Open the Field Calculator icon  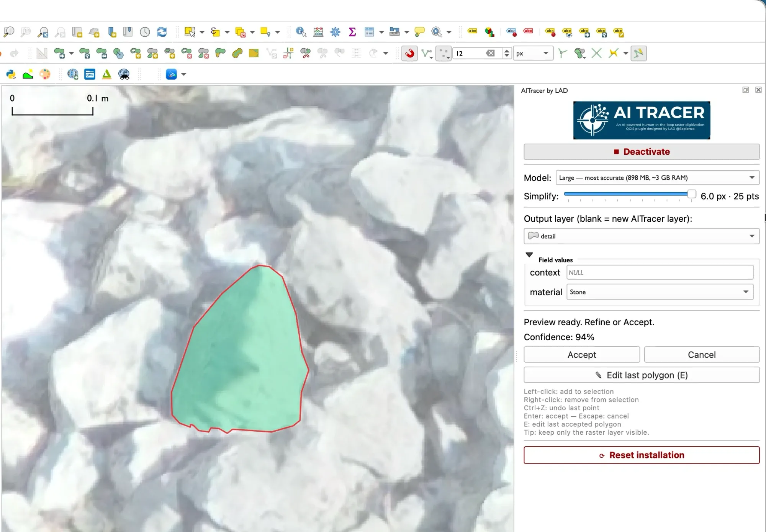318,32
